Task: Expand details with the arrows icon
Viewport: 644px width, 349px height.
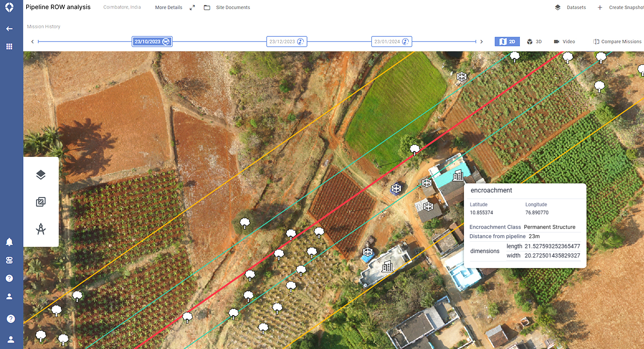Action: coord(192,7)
